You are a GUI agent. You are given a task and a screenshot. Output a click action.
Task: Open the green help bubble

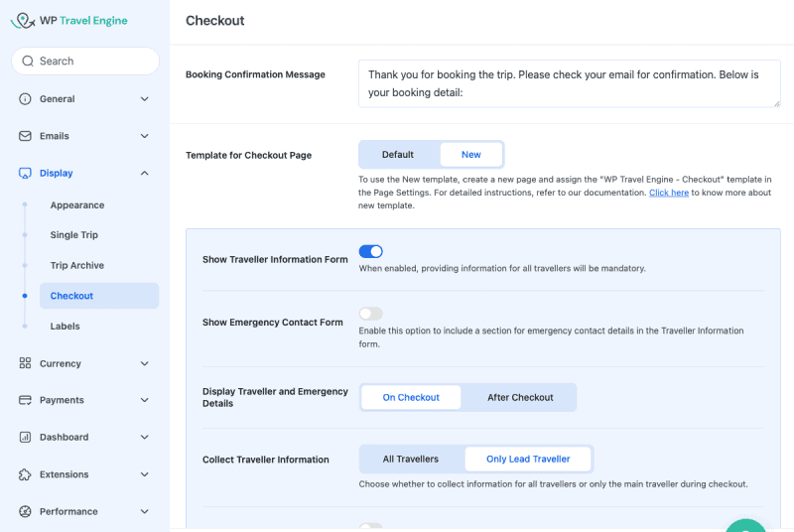click(746, 526)
